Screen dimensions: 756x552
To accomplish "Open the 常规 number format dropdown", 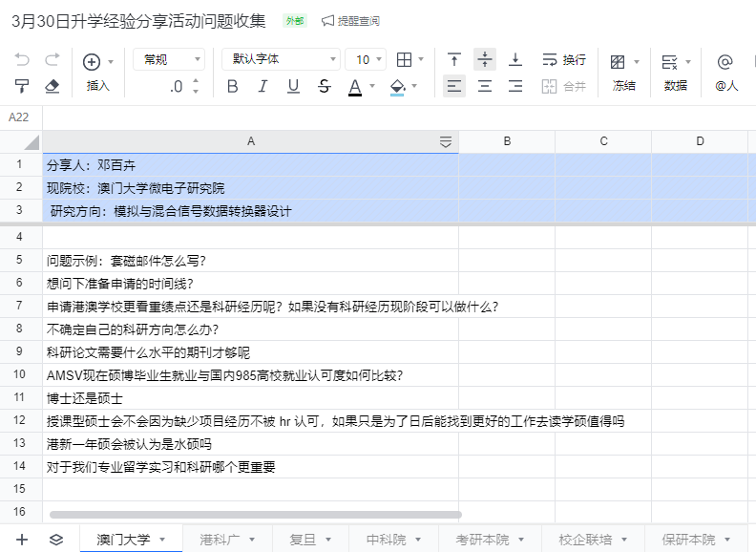I will (x=168, y=59).
